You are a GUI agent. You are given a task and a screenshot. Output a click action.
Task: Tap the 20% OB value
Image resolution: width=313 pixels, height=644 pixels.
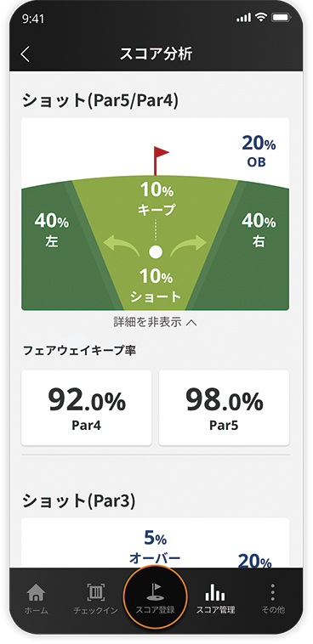(259, 150)
